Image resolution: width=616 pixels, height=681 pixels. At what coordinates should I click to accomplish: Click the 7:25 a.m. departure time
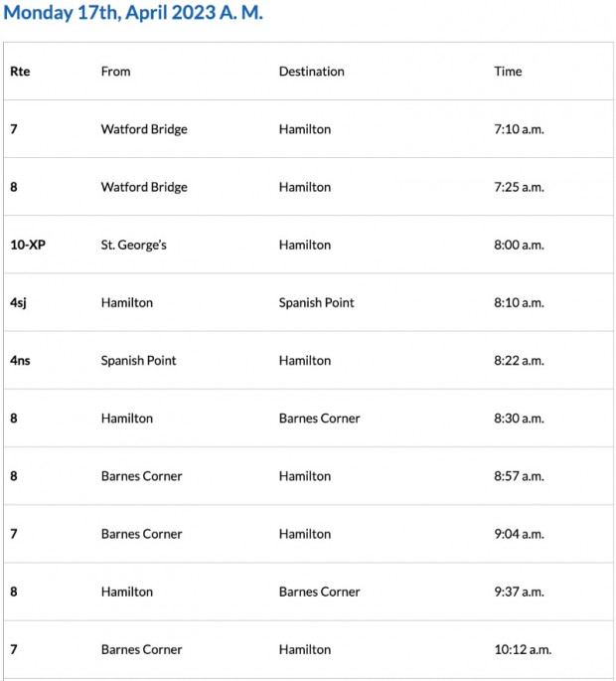519,187
